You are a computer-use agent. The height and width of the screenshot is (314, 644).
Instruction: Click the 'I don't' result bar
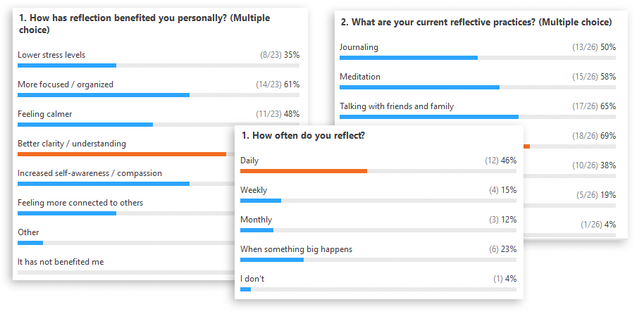(x=378, y=289)
